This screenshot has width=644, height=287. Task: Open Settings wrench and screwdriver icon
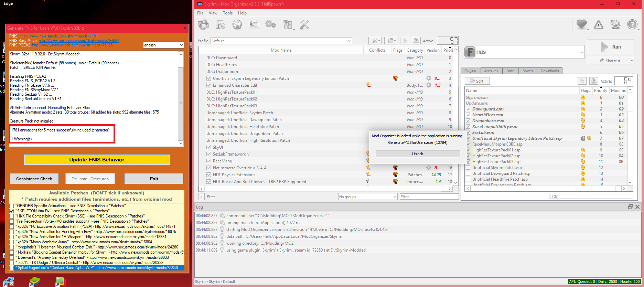[304, 24]
